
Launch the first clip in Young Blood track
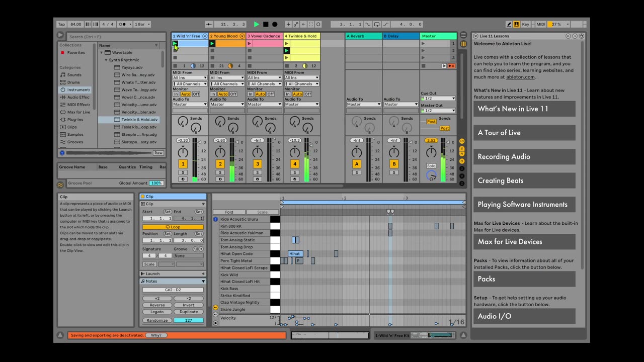pyautogui.click(x=212, y=44)
